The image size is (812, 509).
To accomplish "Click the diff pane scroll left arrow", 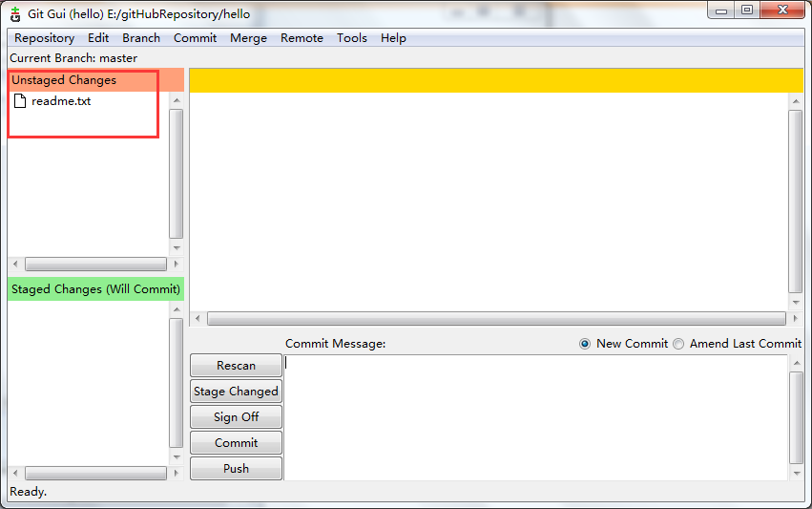I will (x=198, y=318).
